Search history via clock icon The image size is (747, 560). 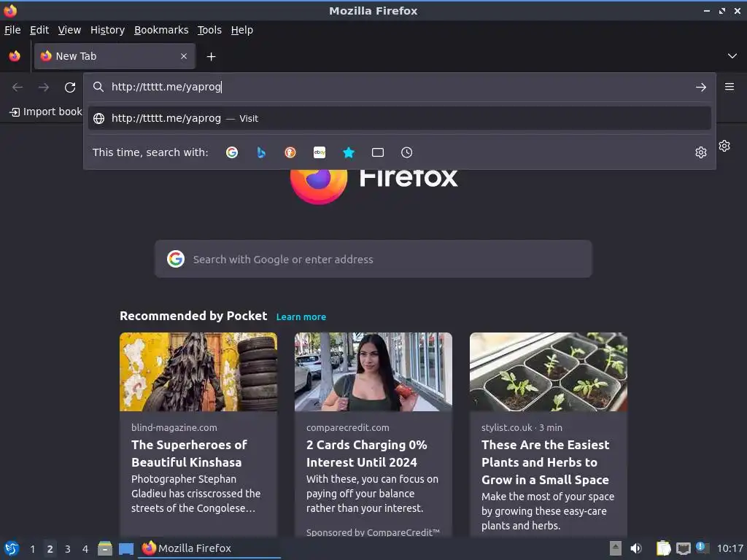point(407,152)
